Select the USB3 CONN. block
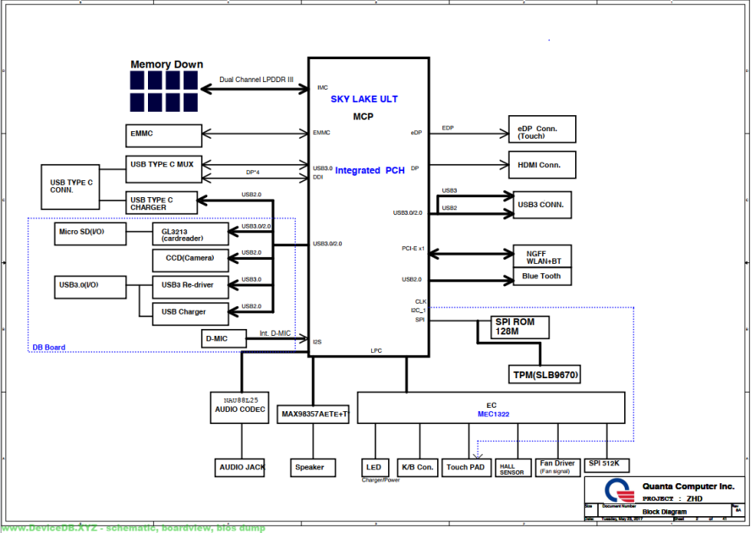The width and height of the screenshot is (756, 533). 542,205
